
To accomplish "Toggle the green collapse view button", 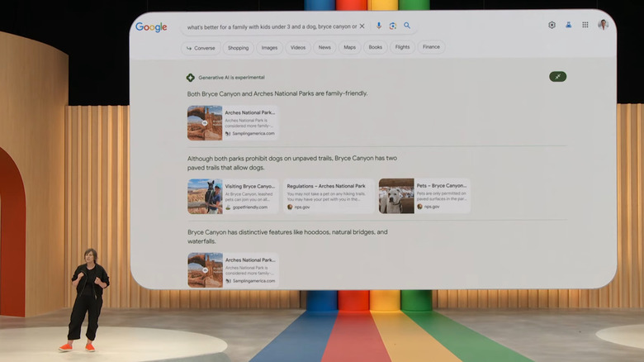I will click(x=557, y=77).
